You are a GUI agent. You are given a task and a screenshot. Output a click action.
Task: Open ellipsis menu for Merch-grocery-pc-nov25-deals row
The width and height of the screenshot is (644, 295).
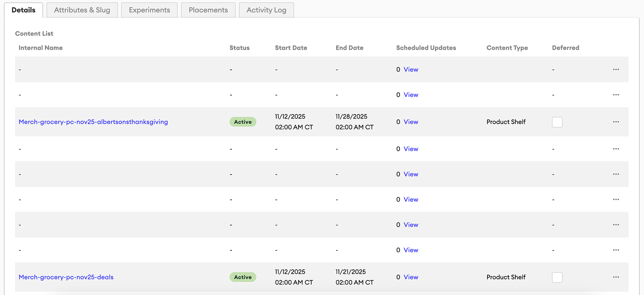[616, 277]
